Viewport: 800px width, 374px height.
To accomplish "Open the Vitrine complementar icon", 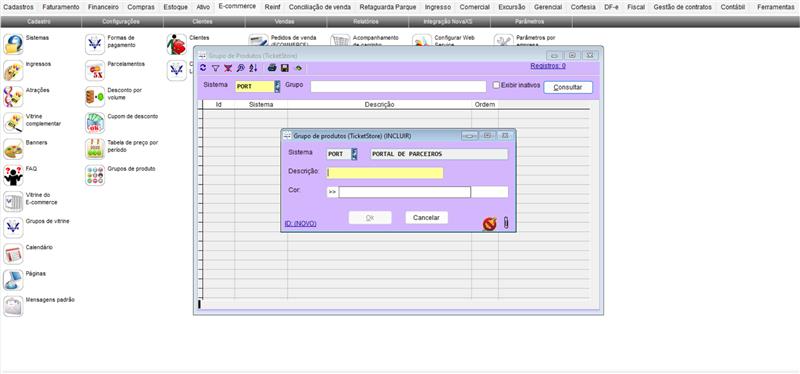I will 13,123.
